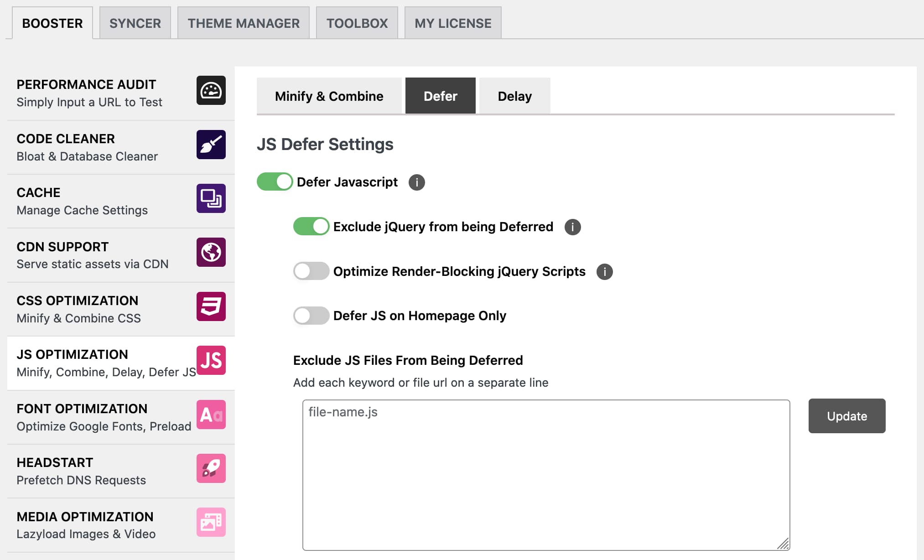Screen dimensions: 924x560
Task: Disable the Defer Javascript toggle
Action: coord(274,181)
